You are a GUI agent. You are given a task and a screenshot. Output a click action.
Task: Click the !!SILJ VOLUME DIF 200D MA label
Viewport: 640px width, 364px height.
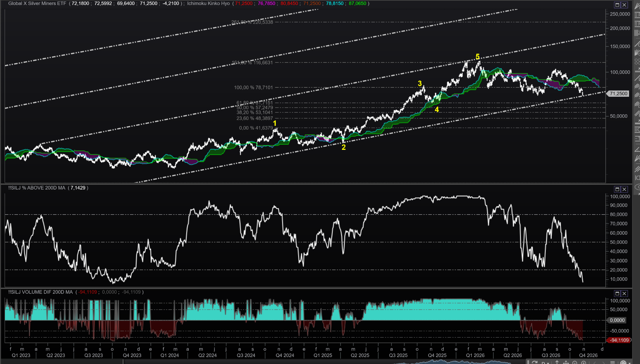coord(40,292)
